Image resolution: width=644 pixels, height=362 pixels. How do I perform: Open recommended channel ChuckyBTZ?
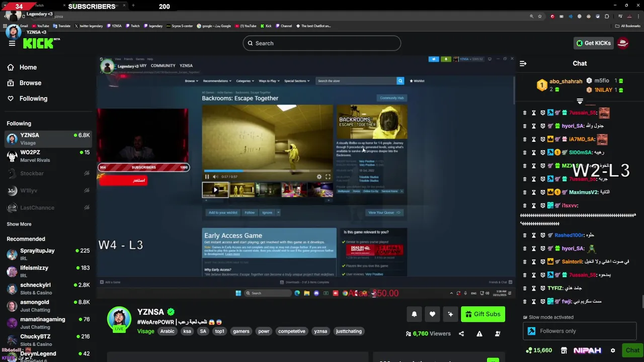48,339
